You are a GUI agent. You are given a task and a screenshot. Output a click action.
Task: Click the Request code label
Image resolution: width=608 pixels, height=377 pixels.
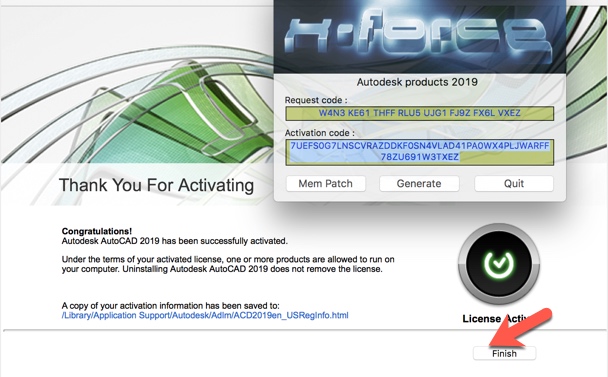tap(316, 100)
